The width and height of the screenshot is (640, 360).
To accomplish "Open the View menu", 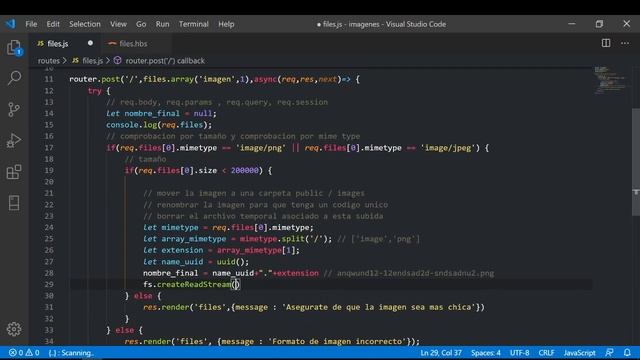I will pyautogui.click(x=118, y=24).
